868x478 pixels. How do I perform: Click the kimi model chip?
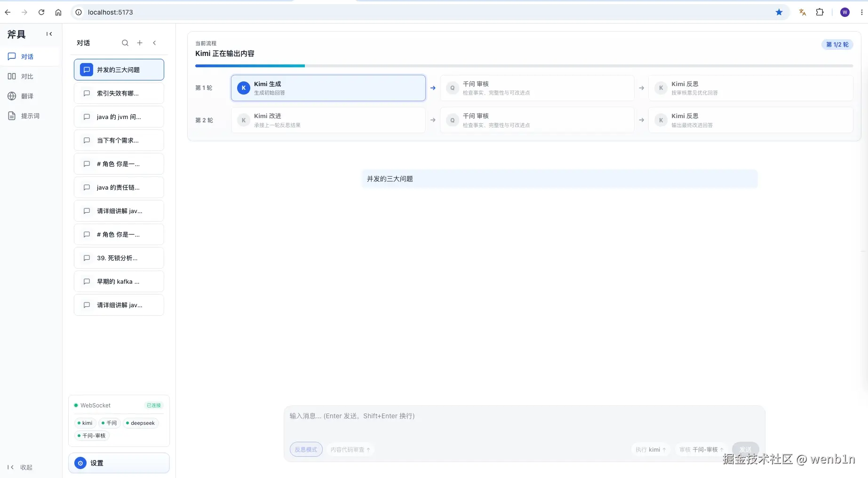coord(85,423)
